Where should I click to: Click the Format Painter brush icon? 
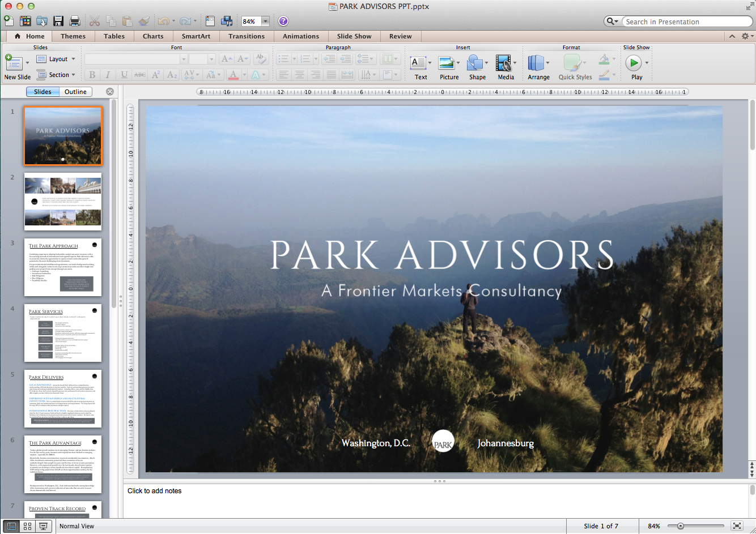point(144,21)
